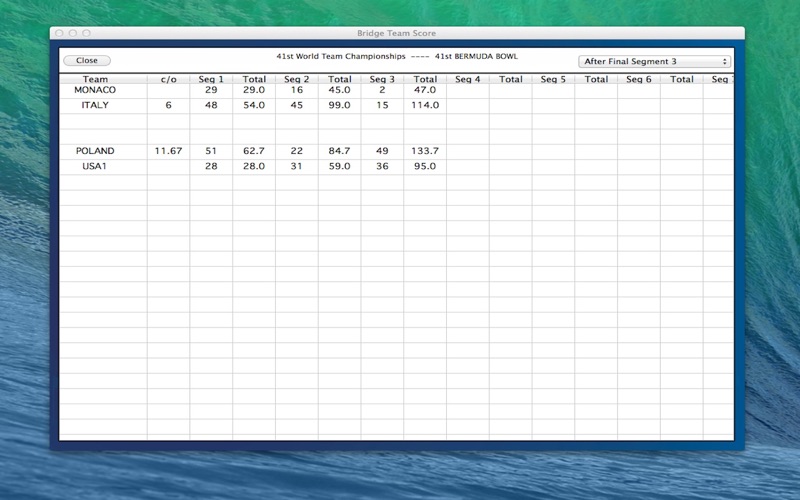Select USA1's Seg 1 score 28
800x500 pixels.
(x=211, y=166)
